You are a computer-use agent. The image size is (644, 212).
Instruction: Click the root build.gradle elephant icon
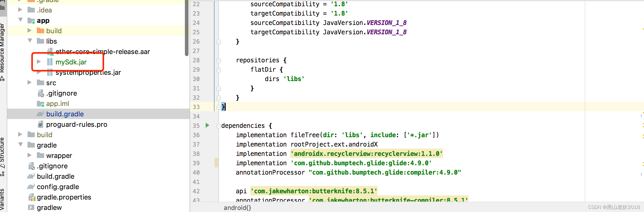[31, 176]
